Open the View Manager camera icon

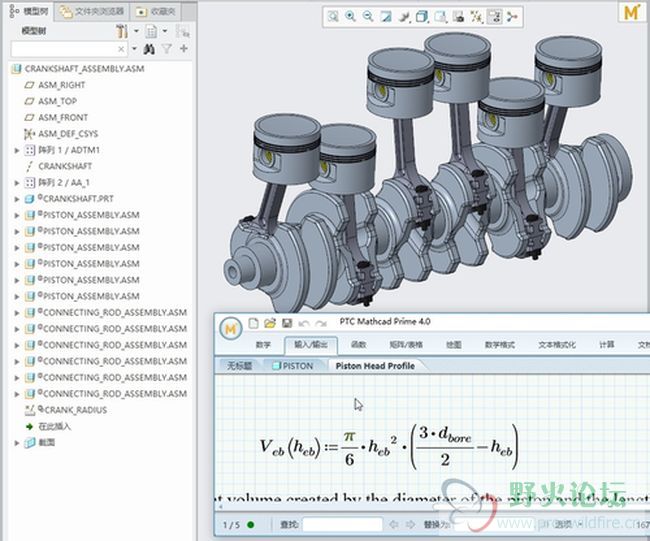point(458,17)
